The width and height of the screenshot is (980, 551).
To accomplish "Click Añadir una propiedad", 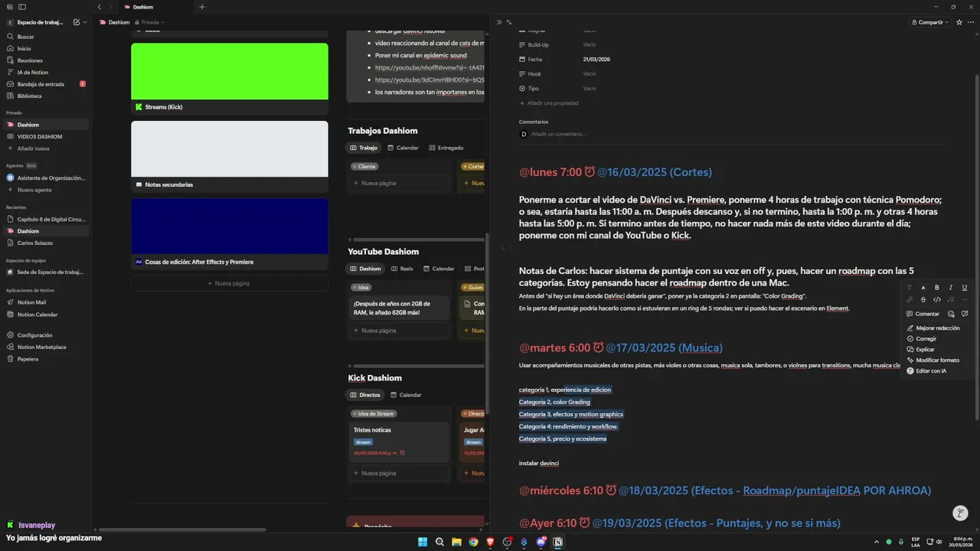I will (549, 103).
